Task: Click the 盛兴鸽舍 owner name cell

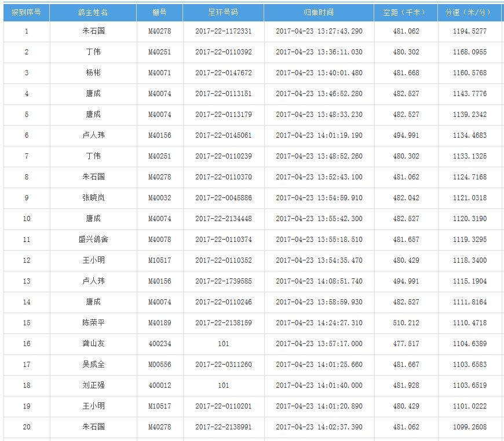Action: click(93, 240)
